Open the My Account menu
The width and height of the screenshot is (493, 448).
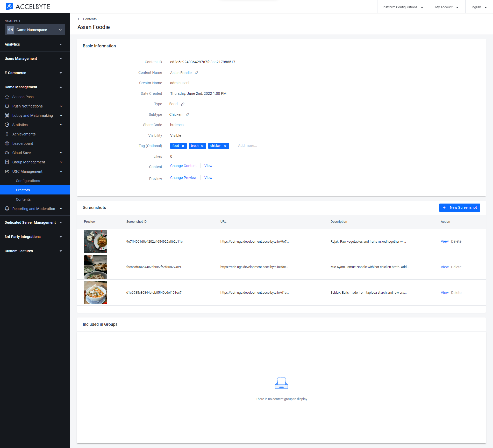pyautogui.click(x=447, y=7)
